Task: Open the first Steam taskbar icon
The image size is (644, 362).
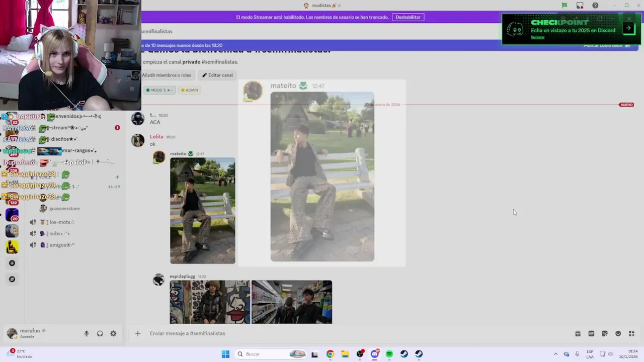Action: [x=404, y=354]
